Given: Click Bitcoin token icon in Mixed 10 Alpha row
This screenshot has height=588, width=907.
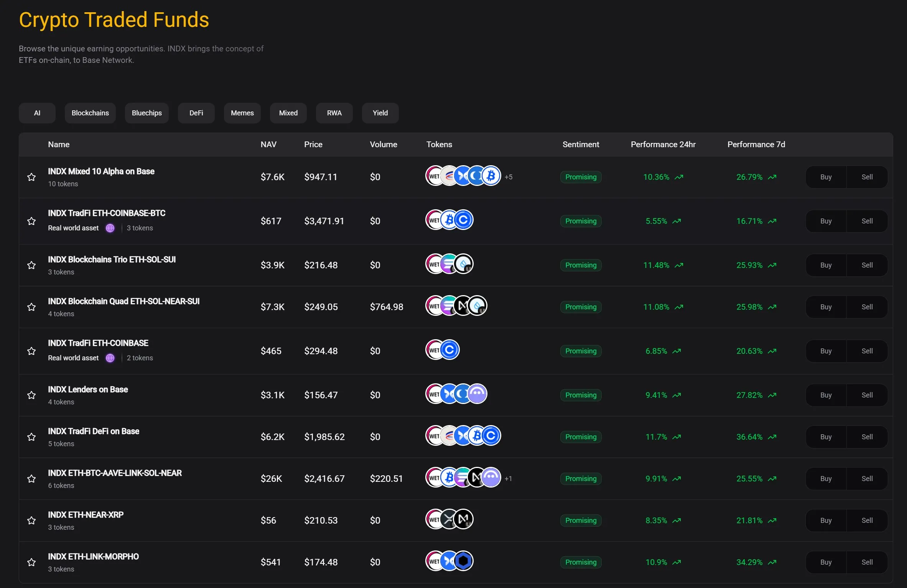Looking at the screenshot, I should pyautogui.click(x=491, y=176).
